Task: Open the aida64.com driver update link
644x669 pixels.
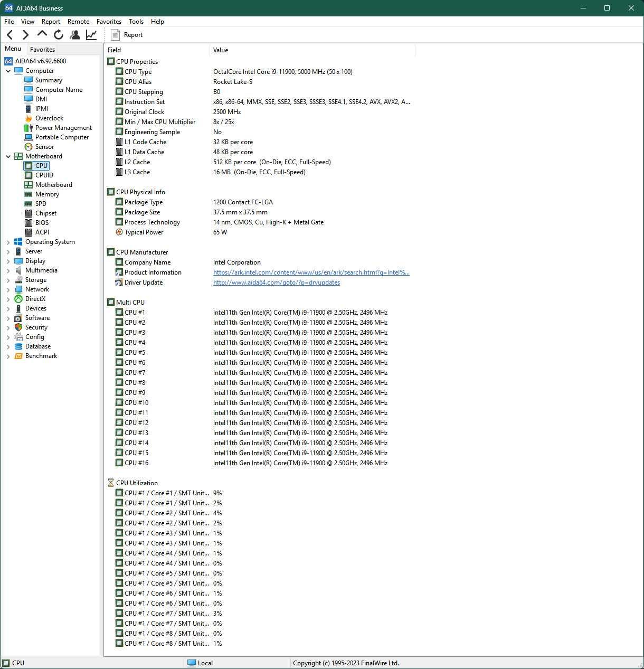Action: (277, 282)
